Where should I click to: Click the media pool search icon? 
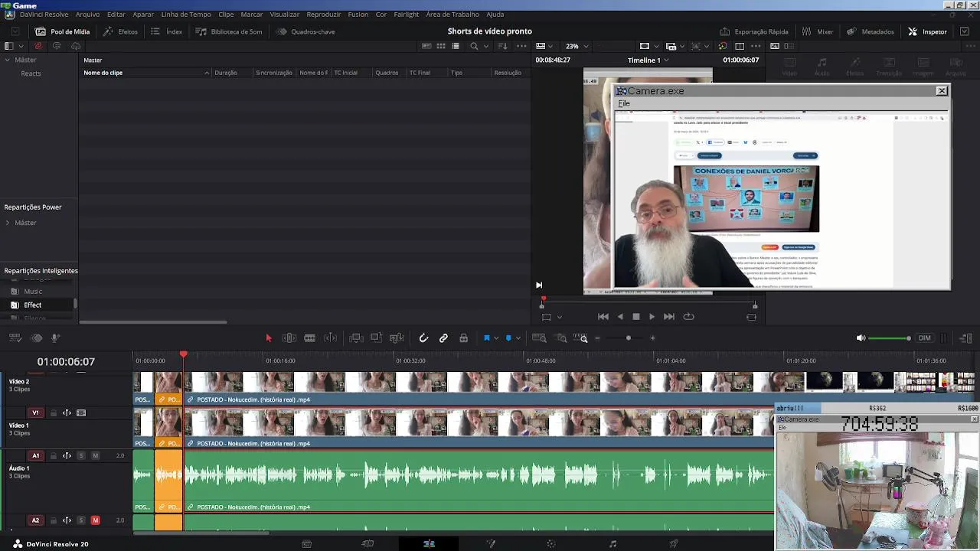(x=474, y=46)
